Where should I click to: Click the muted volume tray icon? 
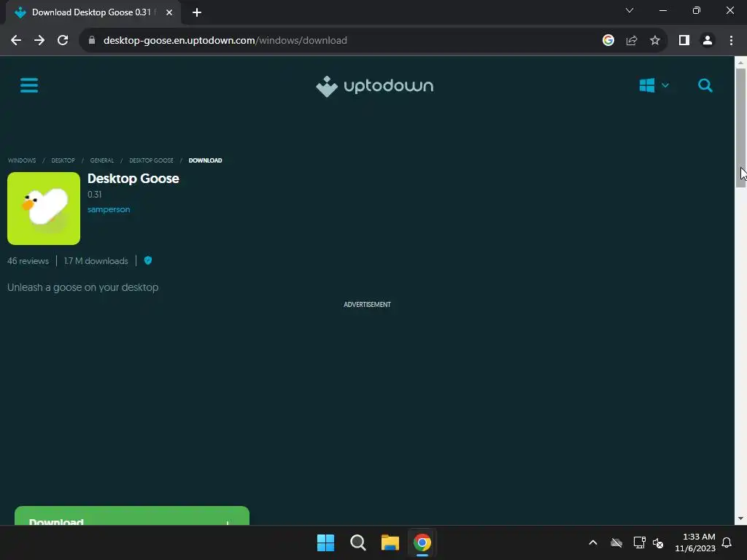pyautogui.click(x=658, y=542)
